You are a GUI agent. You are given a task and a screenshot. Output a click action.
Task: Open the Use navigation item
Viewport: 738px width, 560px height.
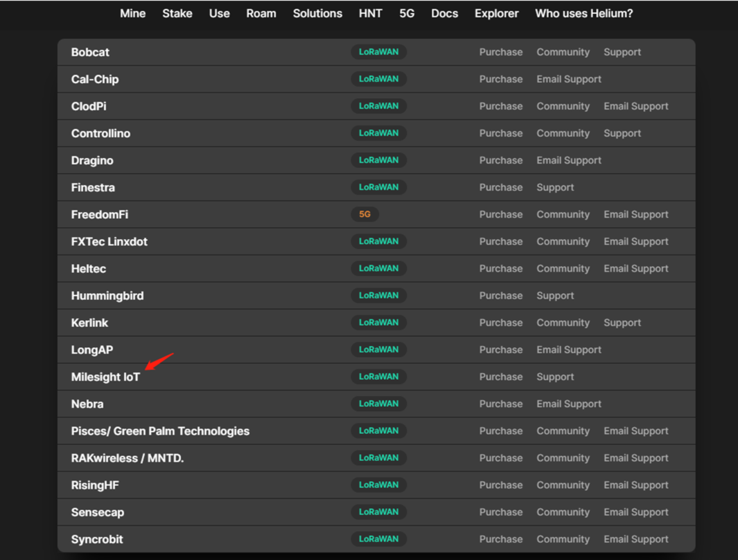(x=220, y=14)
